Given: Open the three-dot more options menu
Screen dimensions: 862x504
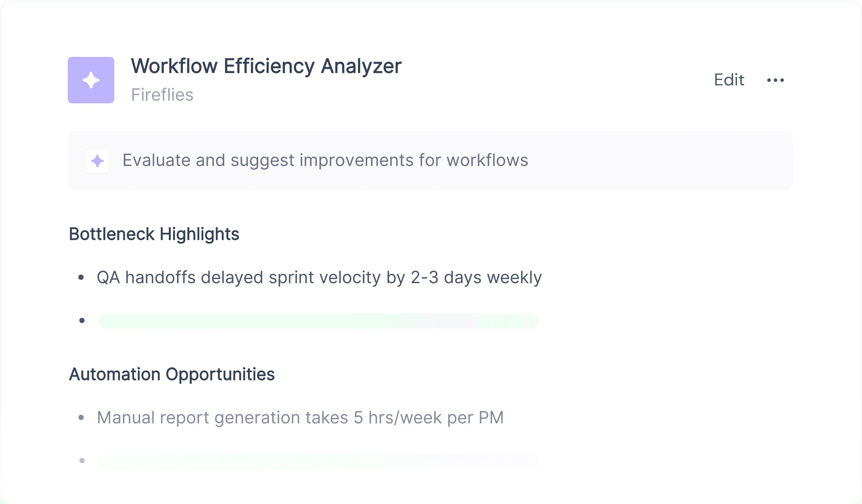Looking at the screenshot, I should pyautogui.click(x=776, y=80).
